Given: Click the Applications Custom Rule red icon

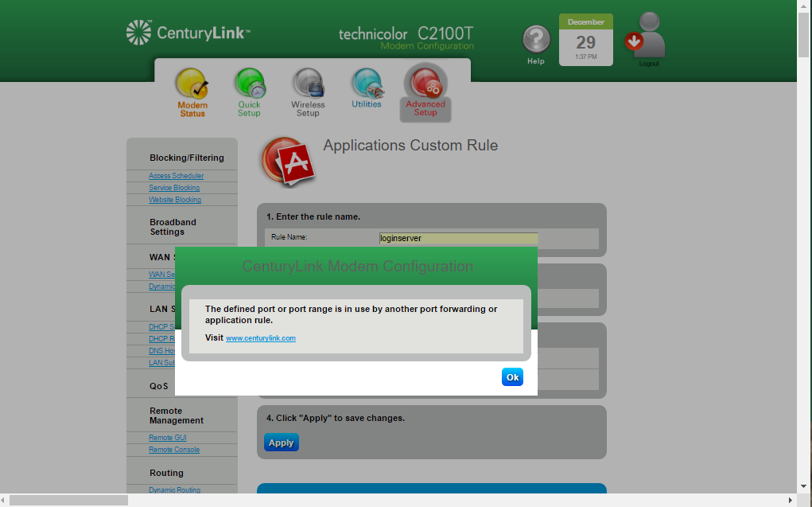Looking at the screenshot, I should click(289, 163).
